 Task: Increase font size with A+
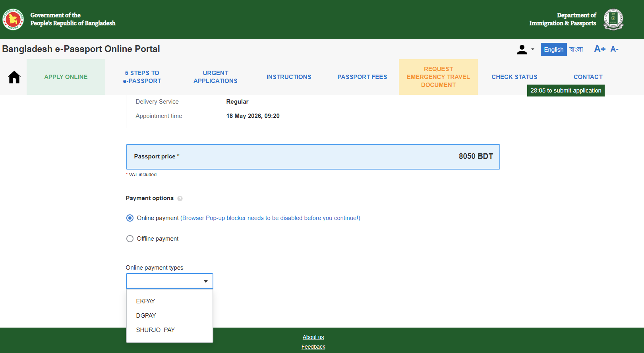600,49
